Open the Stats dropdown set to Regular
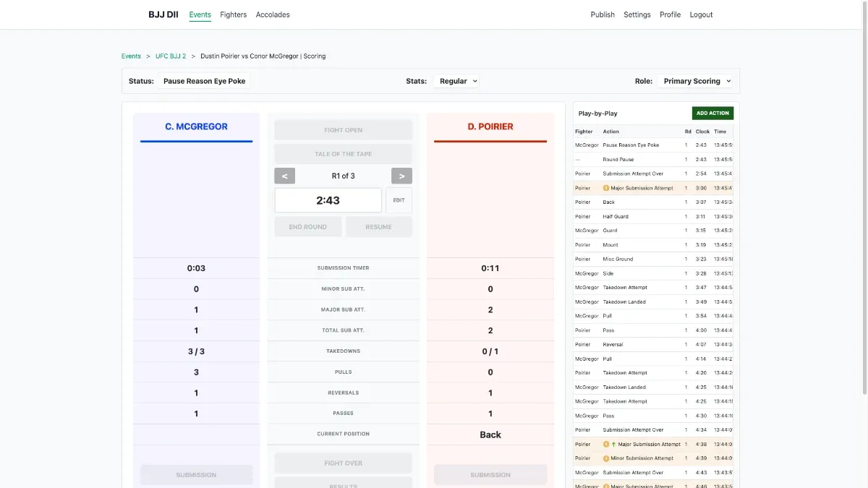This screenshot has width=868, height=488. pos(456,82)
